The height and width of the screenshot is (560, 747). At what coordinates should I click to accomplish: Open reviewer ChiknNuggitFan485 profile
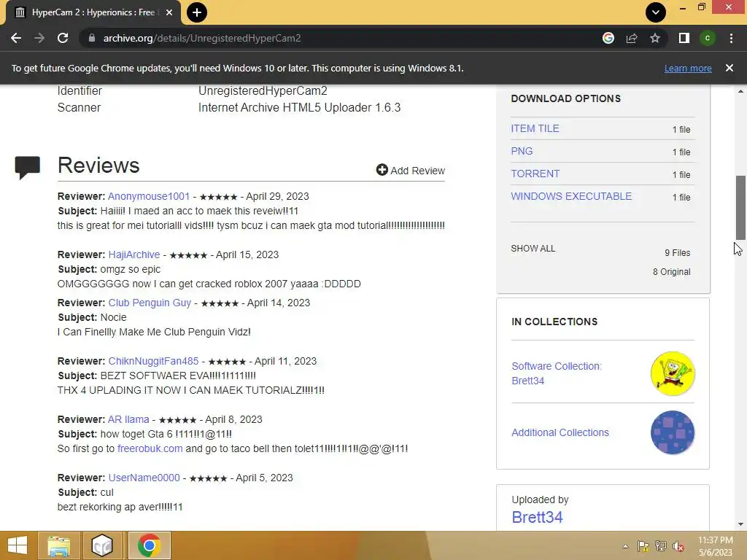tap(153, 361)
